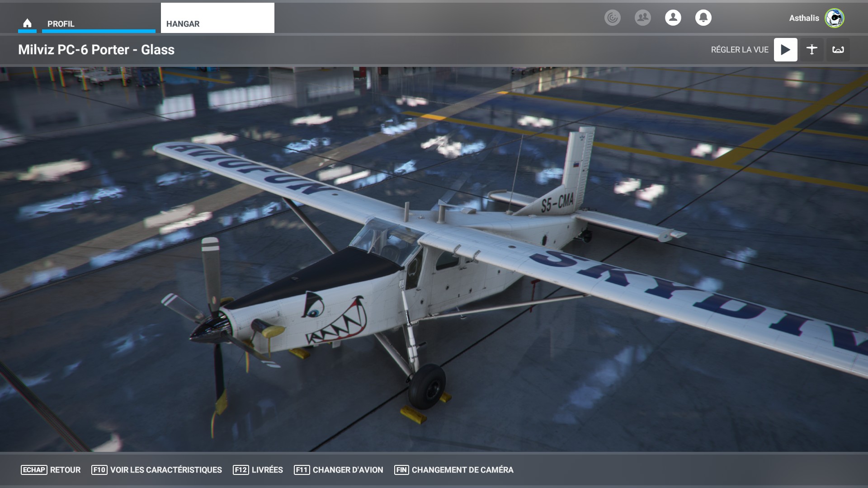
Task: Open the notifications bell
Action: pyautogui.click(x=703, y=18)
